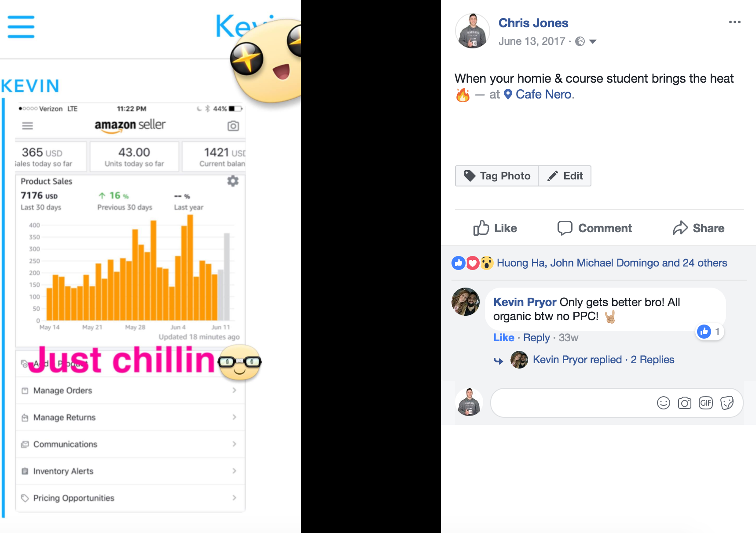Open Manage Orders menu entry

[130, 391]
